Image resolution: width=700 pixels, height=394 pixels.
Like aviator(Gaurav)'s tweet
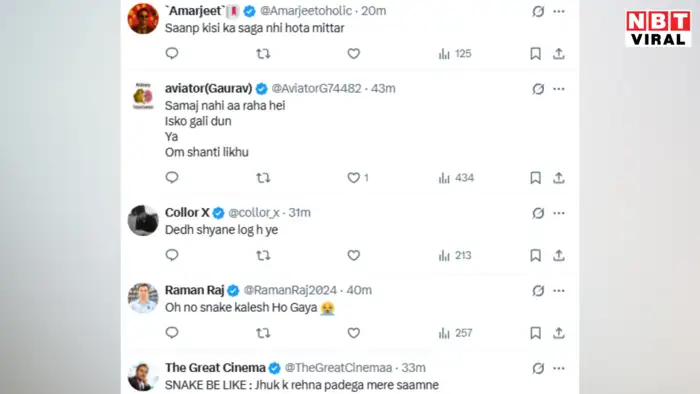click(354, 178)
